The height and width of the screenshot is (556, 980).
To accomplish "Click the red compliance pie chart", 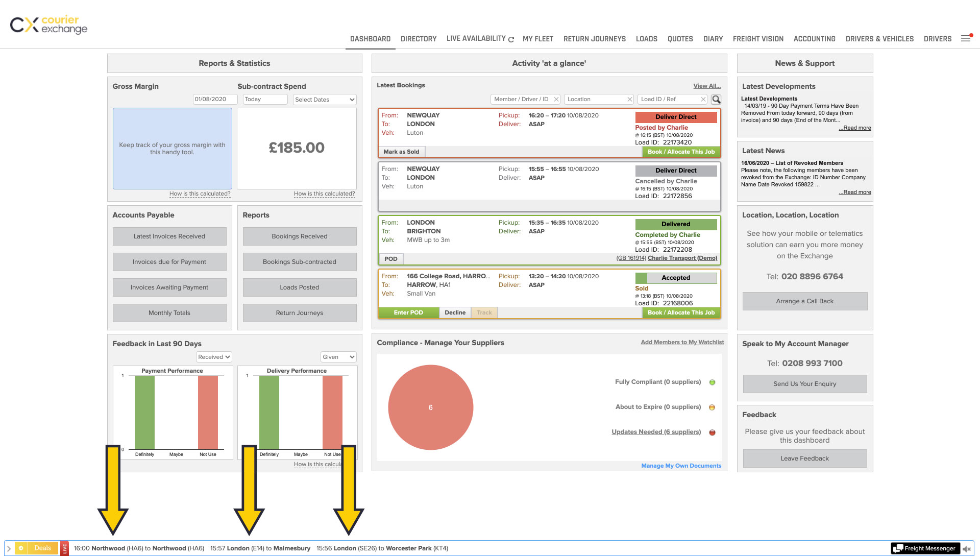I will 430,407.
